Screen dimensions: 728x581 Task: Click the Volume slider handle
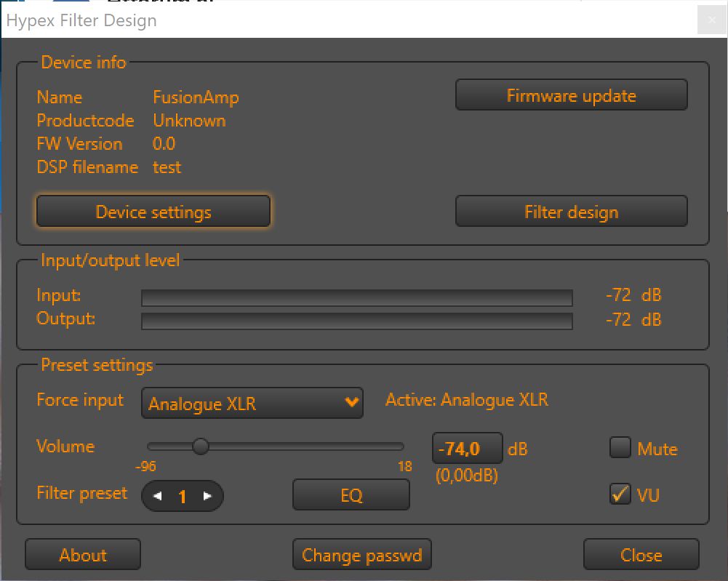[201, 446]
